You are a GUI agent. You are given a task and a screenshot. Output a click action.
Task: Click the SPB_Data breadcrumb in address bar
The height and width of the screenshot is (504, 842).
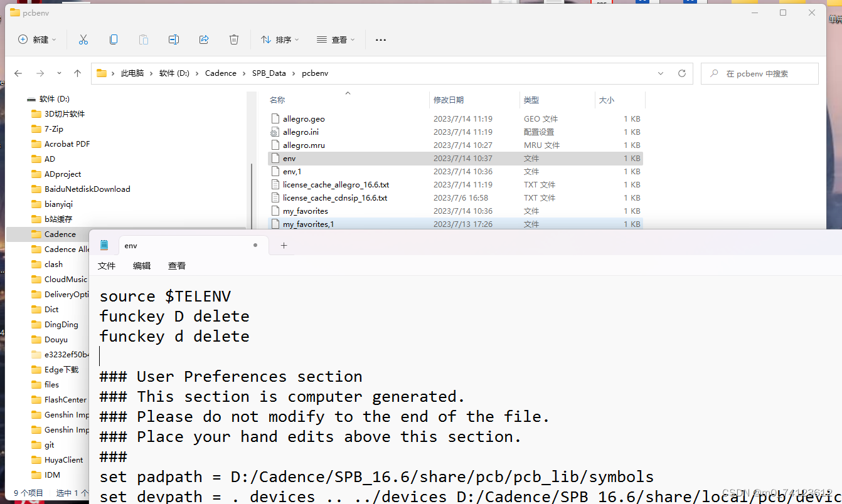[269, 73]
